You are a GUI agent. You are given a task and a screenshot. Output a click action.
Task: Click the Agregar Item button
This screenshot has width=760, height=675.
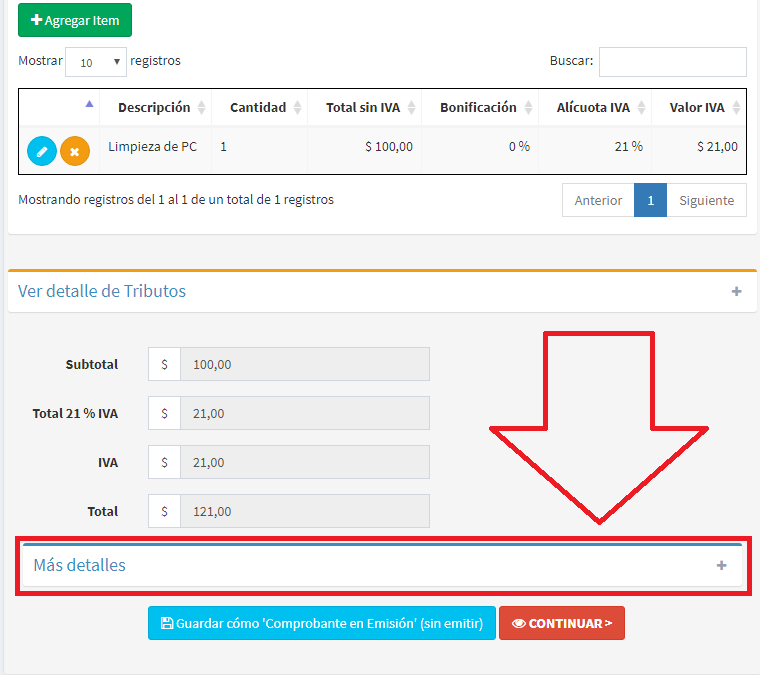tap(75, 20)
